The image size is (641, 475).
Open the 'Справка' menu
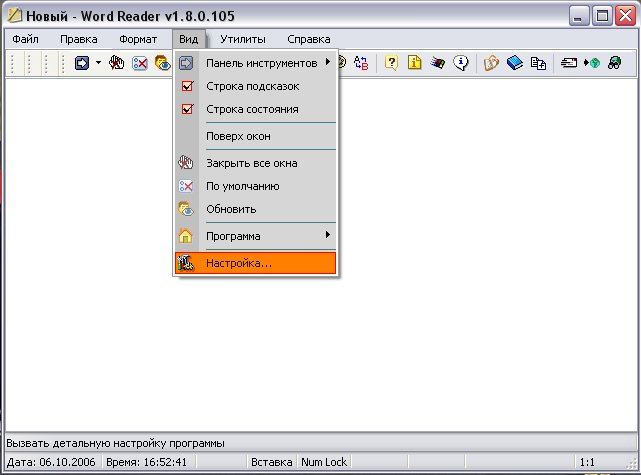click(309, 39)
